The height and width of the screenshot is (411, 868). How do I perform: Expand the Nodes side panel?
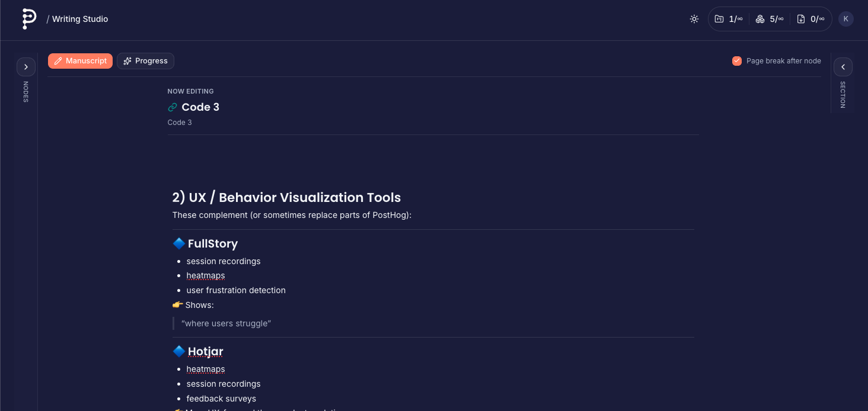click(x=26, y=67)
